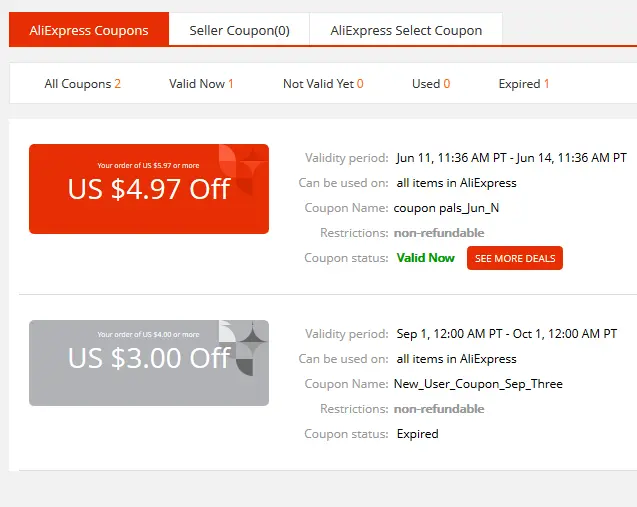Filter by Used coupons
This screenshot has height=507, width=637.
(x=431, y=84)
